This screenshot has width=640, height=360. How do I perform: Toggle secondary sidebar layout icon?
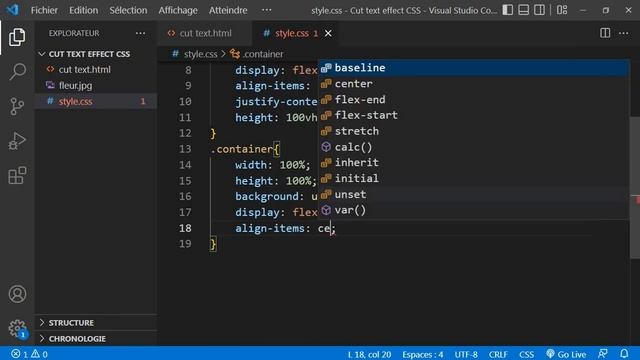540,10
